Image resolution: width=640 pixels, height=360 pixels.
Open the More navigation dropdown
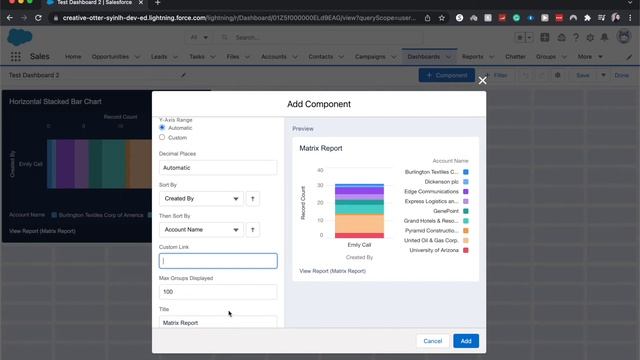590,57
